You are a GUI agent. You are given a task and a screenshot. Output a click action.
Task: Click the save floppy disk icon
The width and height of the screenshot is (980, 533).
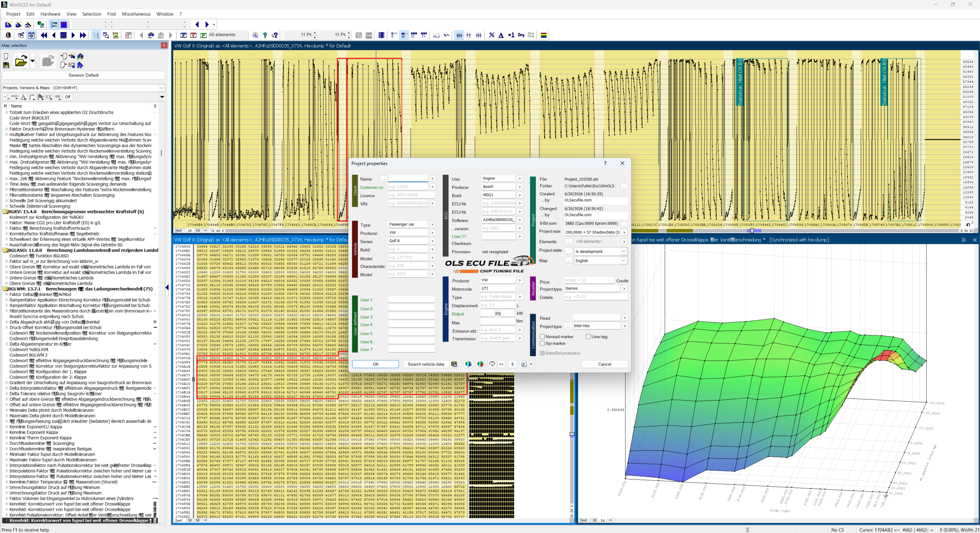(6, 65)
